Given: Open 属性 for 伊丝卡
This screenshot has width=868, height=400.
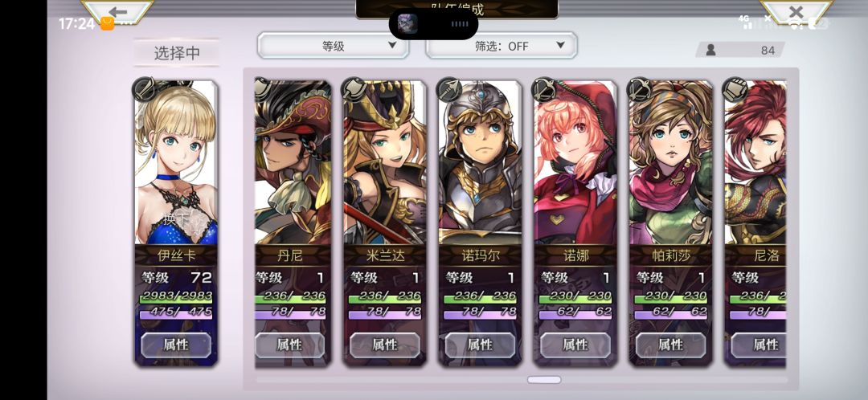Looking at the screenshot, I should tap(176, 345).
